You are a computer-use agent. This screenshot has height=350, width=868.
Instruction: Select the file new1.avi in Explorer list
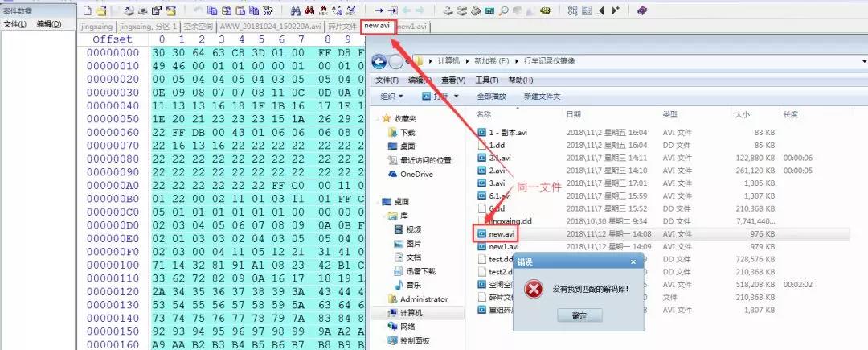(x=504, y=246)
